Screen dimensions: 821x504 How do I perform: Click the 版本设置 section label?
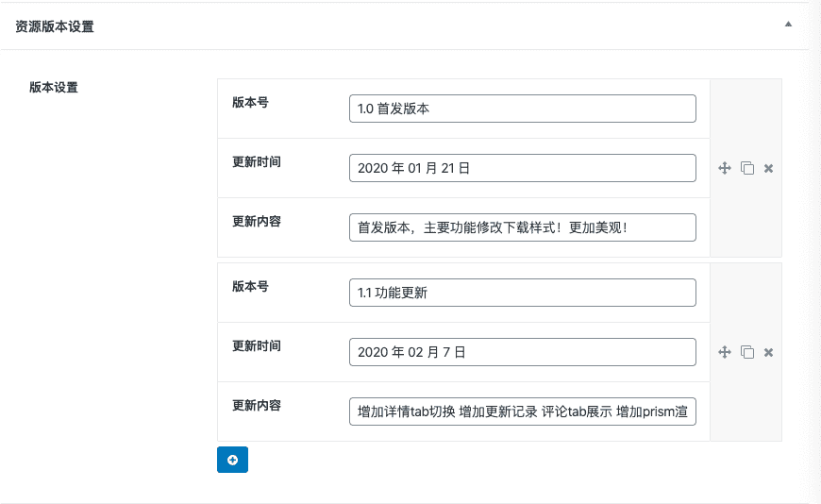[54, 87]
